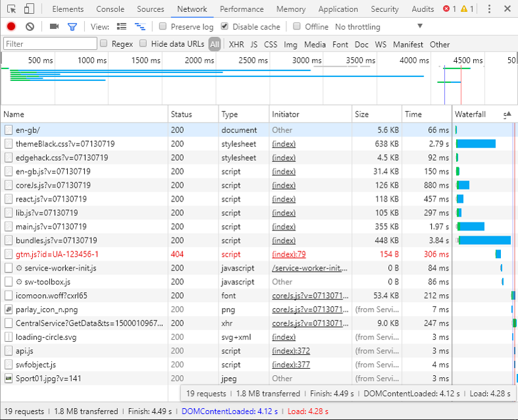Uncheck the Disable cache checkbox

click(224, 26)
